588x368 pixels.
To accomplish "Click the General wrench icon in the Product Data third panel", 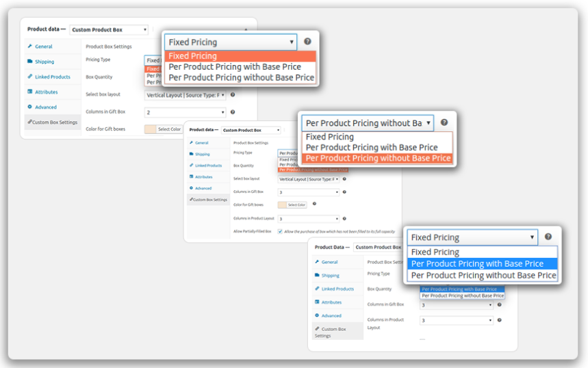I will [317, 261].
